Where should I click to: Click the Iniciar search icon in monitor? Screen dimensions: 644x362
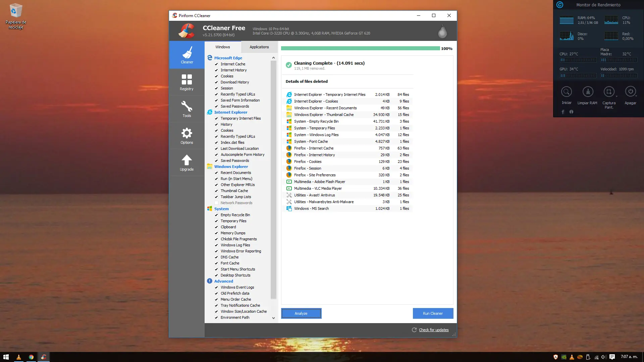point(567,92)
